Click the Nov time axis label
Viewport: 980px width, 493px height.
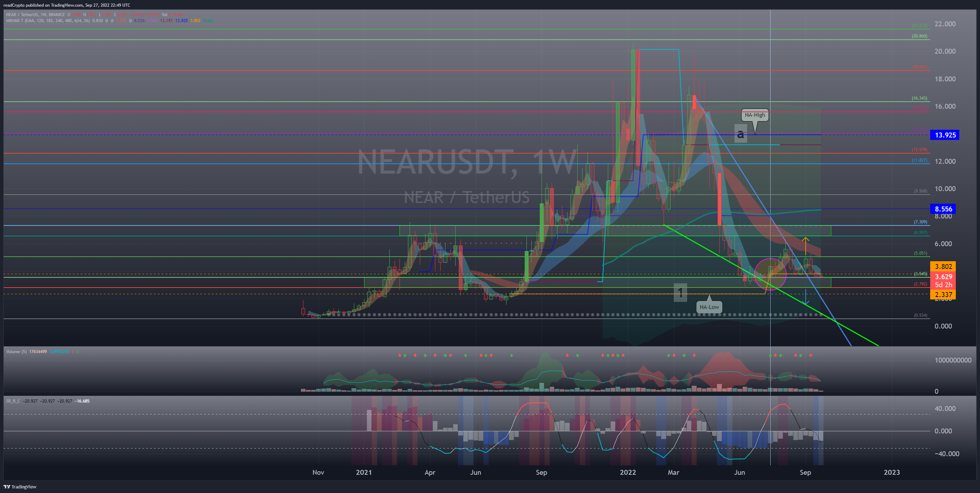[x=318, y=472]
